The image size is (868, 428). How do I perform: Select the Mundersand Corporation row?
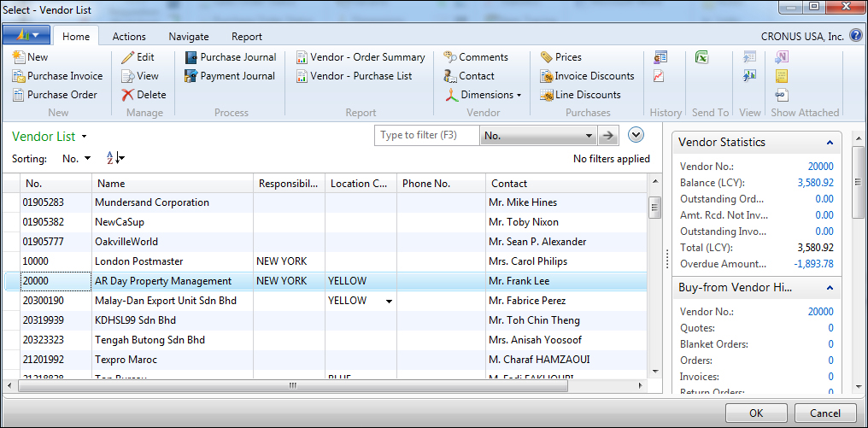[x=325, y=202]
